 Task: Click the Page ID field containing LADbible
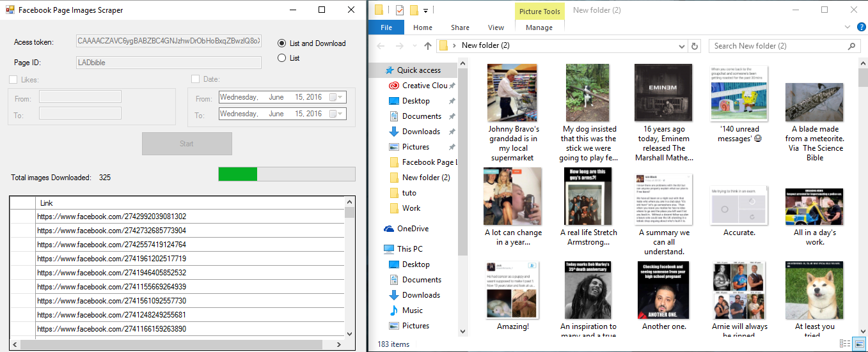(169, 63)
